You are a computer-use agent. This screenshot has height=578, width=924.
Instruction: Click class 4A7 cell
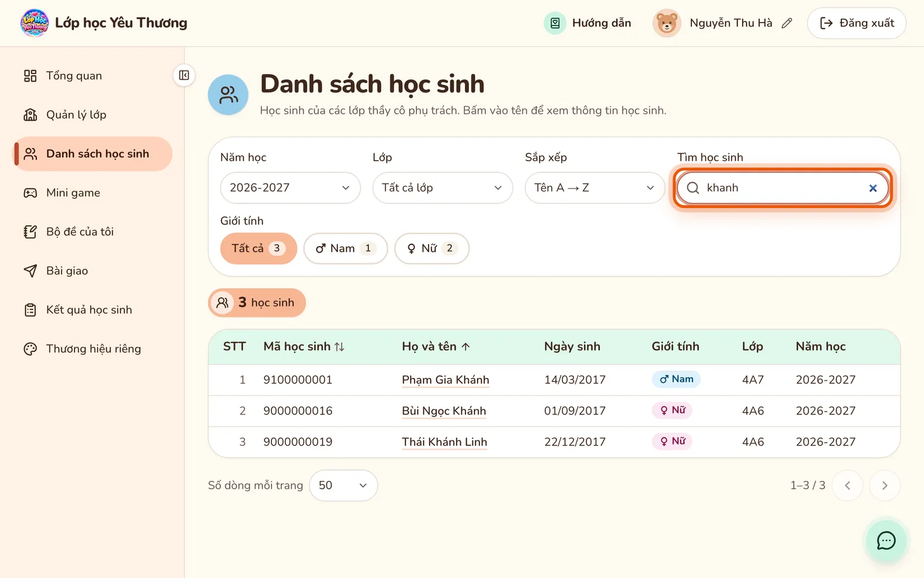coord(753,380)
